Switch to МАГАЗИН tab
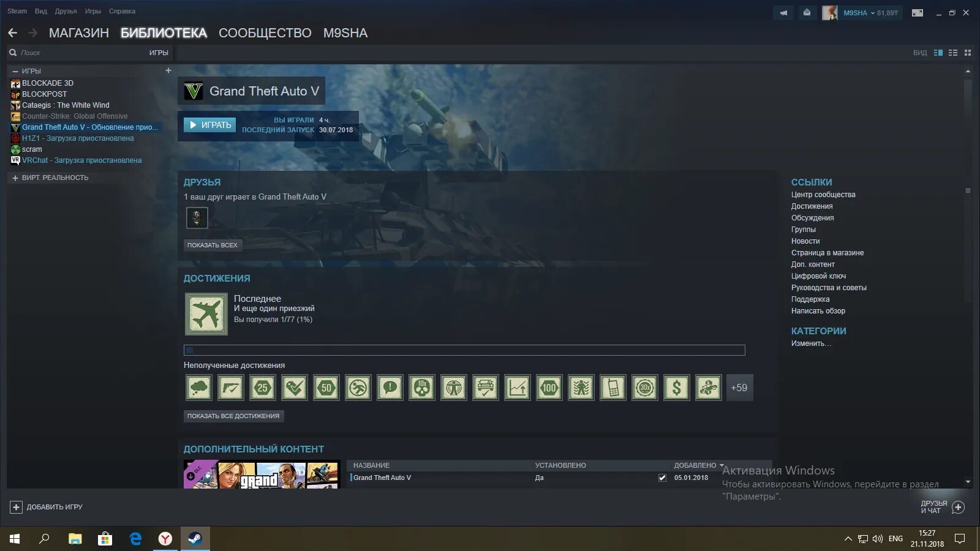The width and height of the screenshot is (980, 551). coord(79,33)
